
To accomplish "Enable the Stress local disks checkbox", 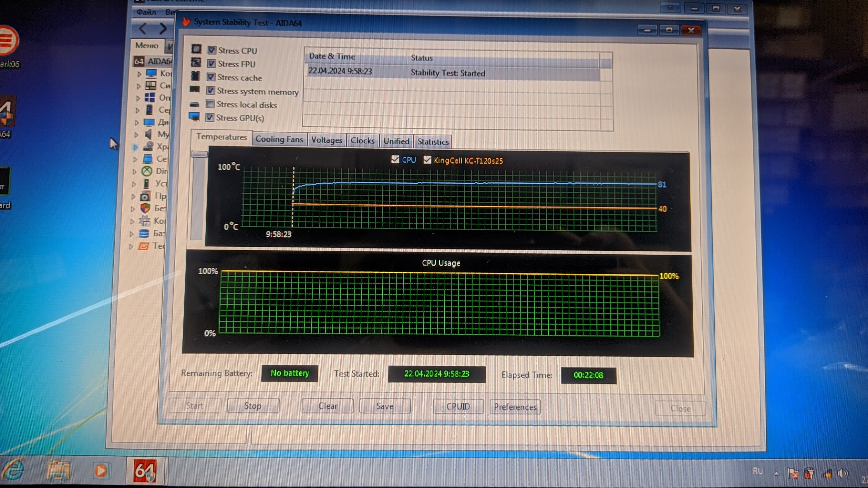I will [210, 104].
